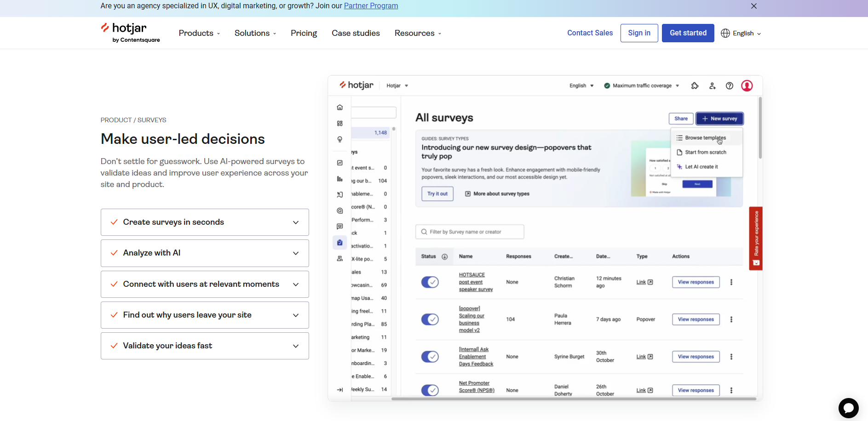Open the home icon in the Hotjar sidebar

tap(340, 107)
